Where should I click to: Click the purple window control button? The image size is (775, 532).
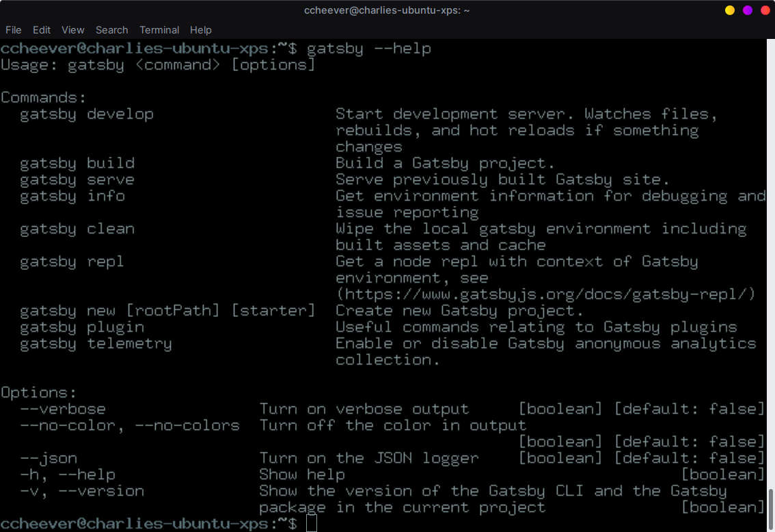point(748,10)
